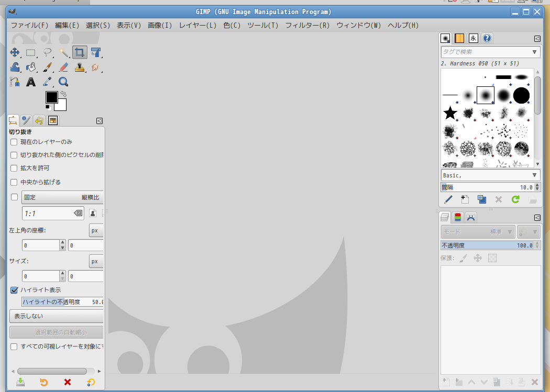Open the px unit dropdown for 左上角の座標

click(x=96, y=230)
